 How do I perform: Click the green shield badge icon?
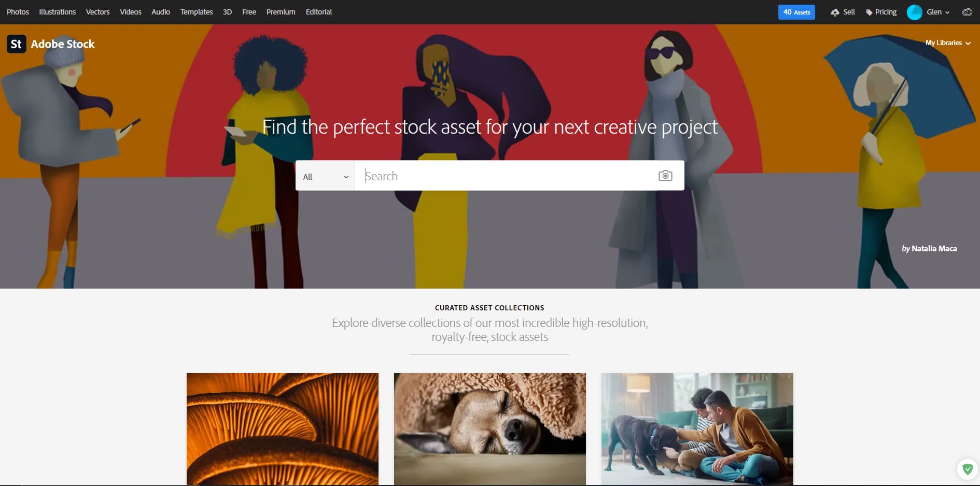[x=967, y=469]
